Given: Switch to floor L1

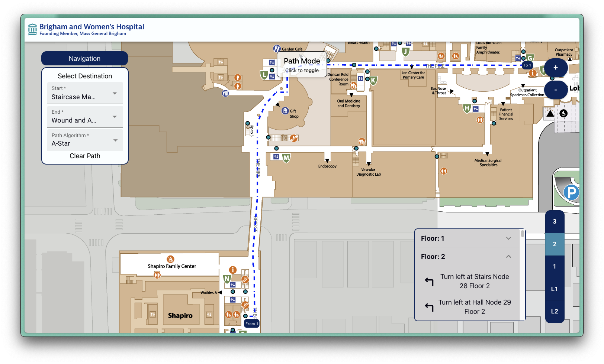Looking at the screenshot, I should 555,289.
